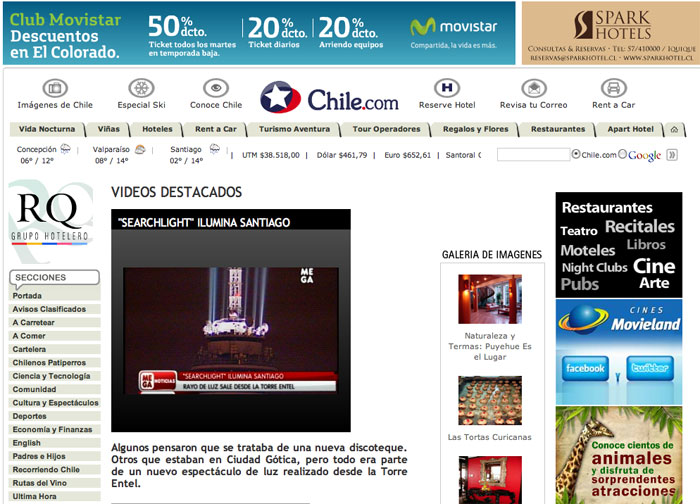Click the Euro $652,61 ticker value

[x=407, y=155]
